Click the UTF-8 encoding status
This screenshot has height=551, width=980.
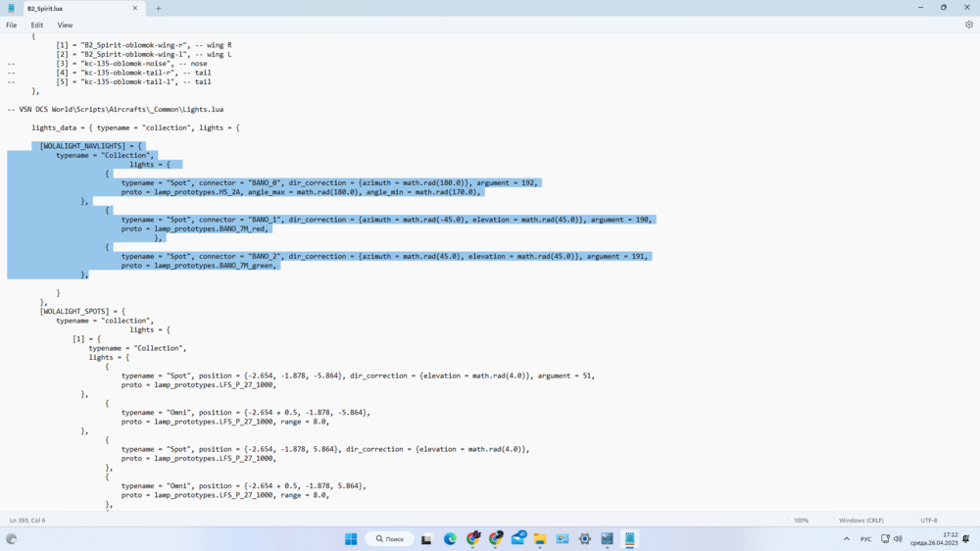(x=929, y=521)
